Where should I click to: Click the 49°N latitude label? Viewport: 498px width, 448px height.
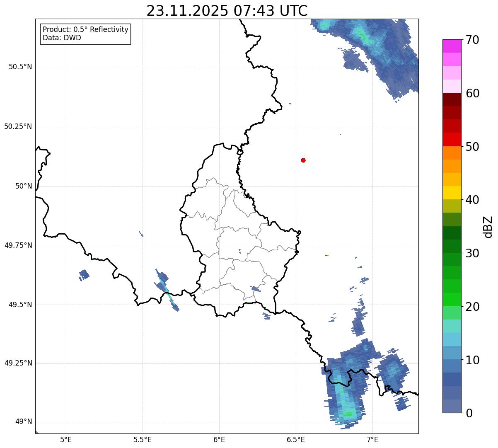pyautogui.click(x=24, y=421)
